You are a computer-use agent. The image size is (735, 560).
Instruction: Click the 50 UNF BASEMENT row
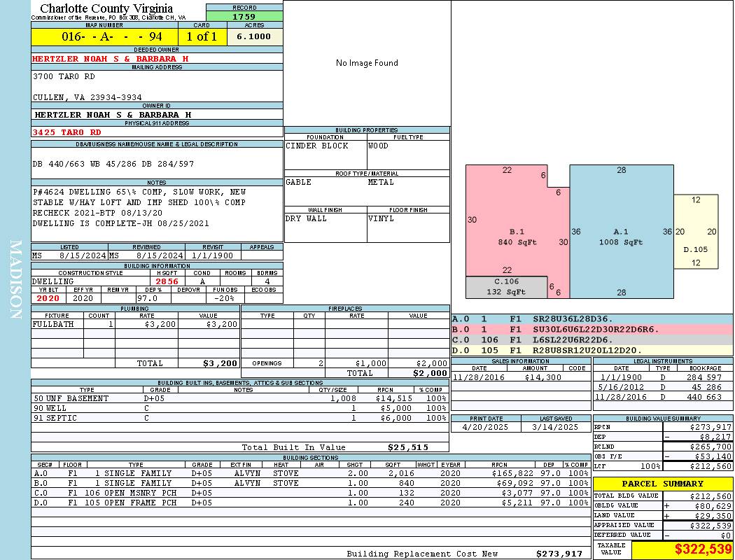[240, 398]
